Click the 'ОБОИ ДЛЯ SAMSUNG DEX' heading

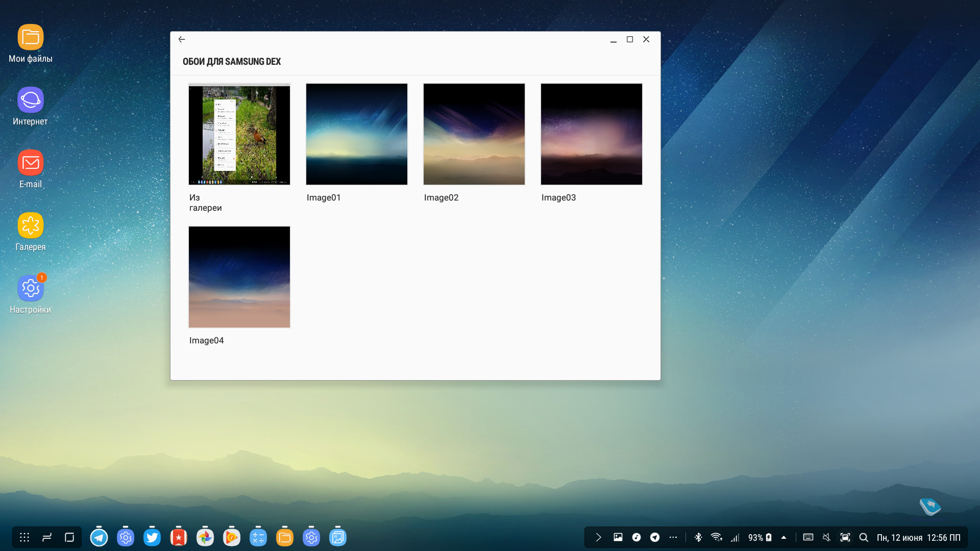232,62
